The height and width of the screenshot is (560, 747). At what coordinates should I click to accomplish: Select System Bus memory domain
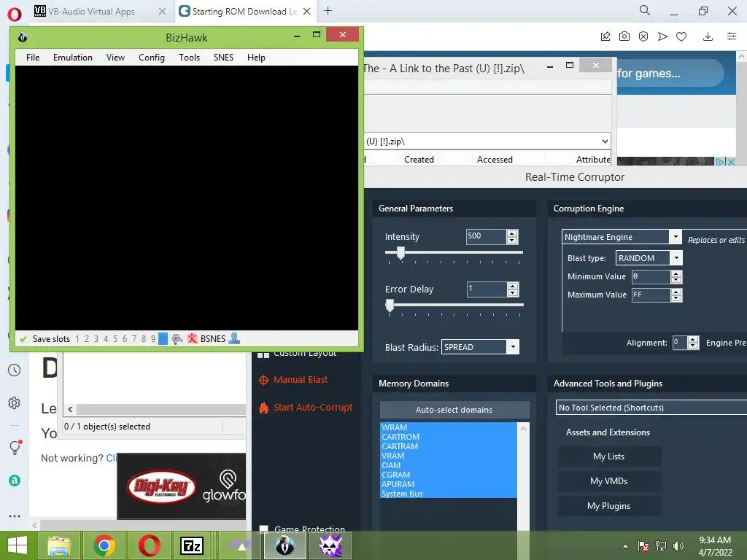[449, 494]
